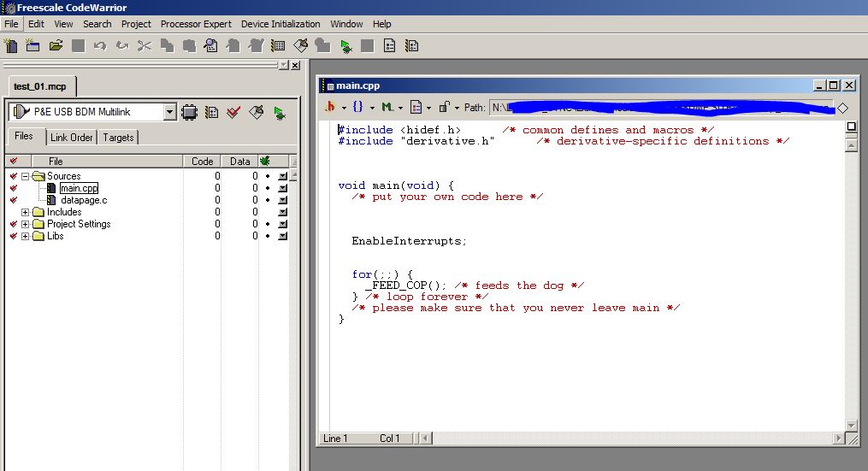This screenshot has height=471, width=868.
Task: Open target settings in the project window toolbar
Action: click(211, 112)
